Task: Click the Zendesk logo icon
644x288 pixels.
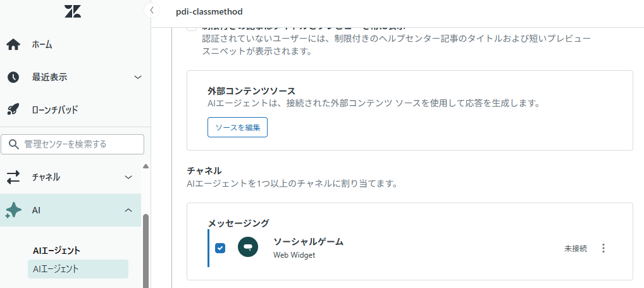Action: tap(73, 11)
